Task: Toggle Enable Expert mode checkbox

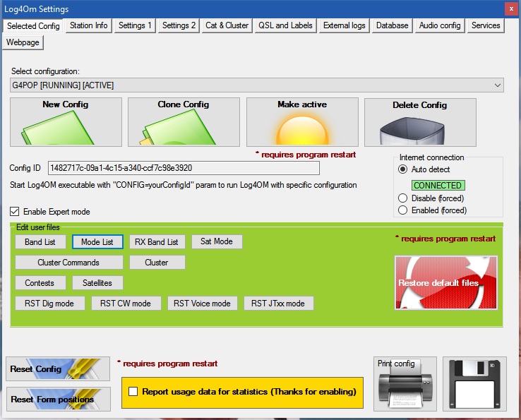Action: coord(15,212)
